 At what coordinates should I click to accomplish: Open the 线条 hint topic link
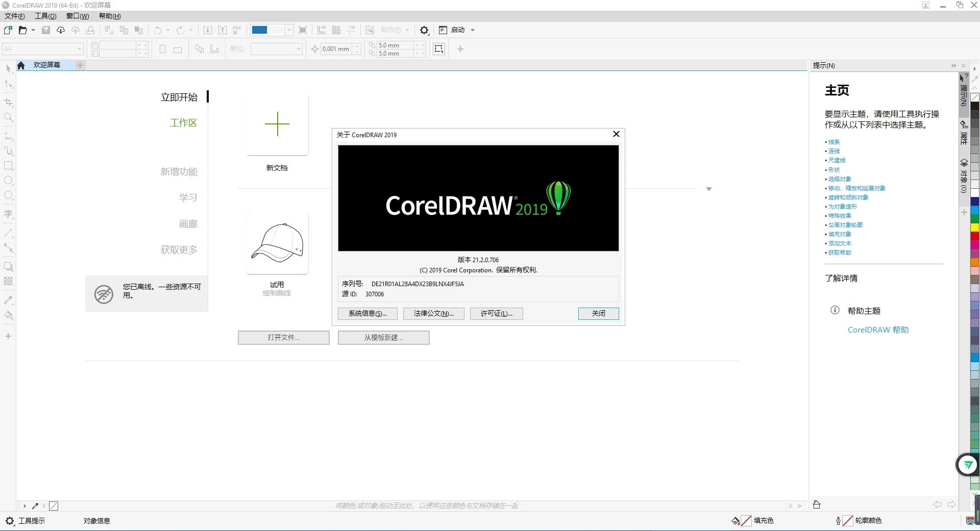834,142
